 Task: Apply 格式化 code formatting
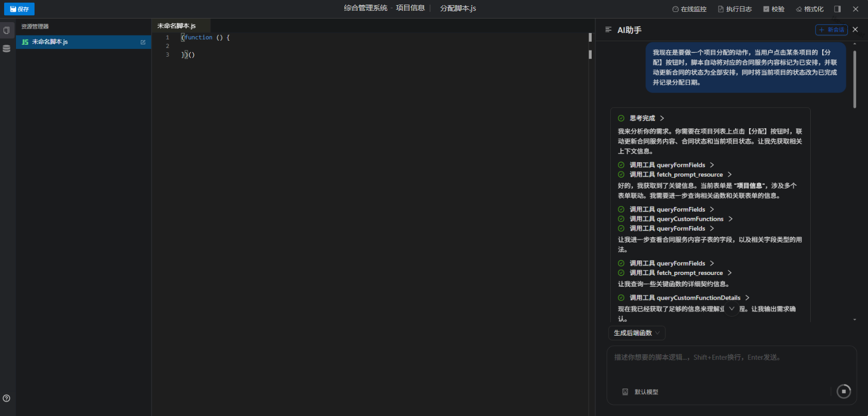tap(809, 9)
